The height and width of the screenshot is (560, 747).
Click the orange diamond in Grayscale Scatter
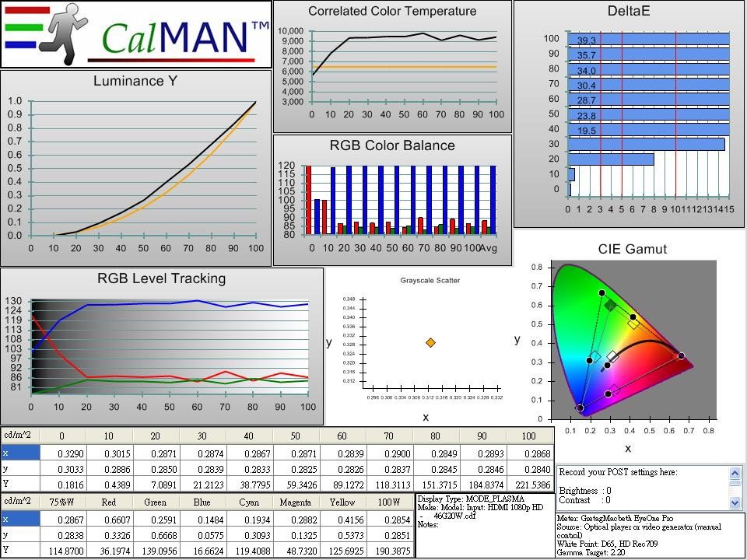[430, 342]
